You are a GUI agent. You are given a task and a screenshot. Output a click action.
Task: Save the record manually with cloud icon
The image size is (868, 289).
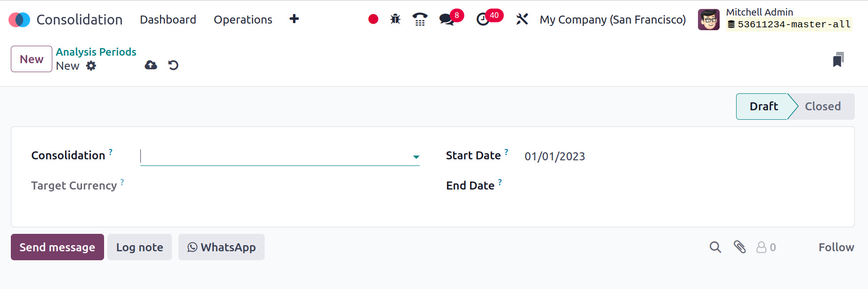tap(151, 65)
